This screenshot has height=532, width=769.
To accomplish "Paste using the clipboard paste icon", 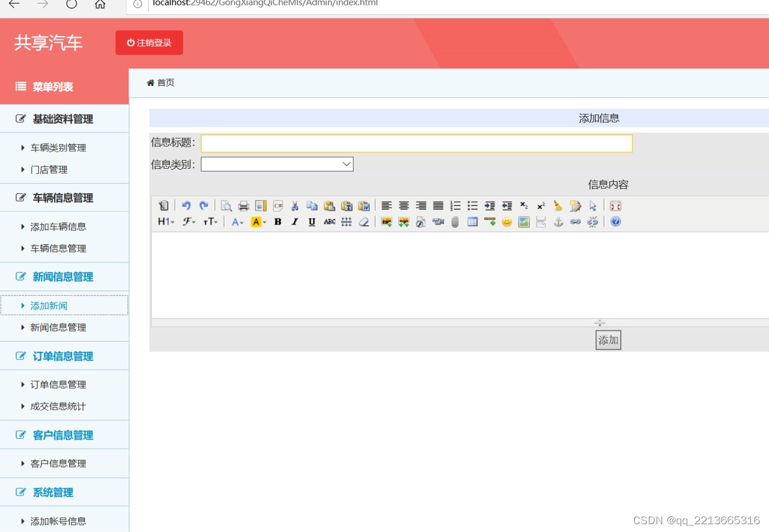I will (329, 206).
